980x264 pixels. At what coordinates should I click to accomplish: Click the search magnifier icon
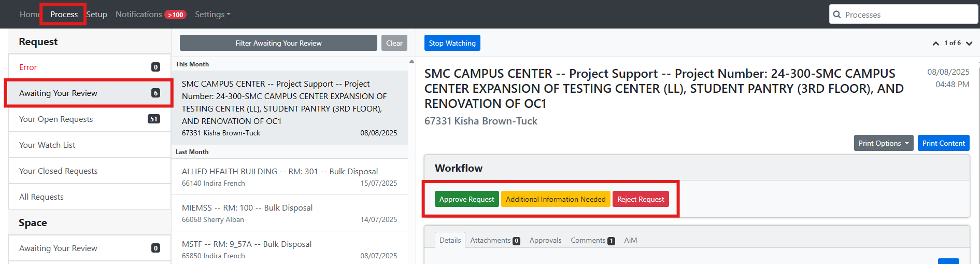point(836,15)
